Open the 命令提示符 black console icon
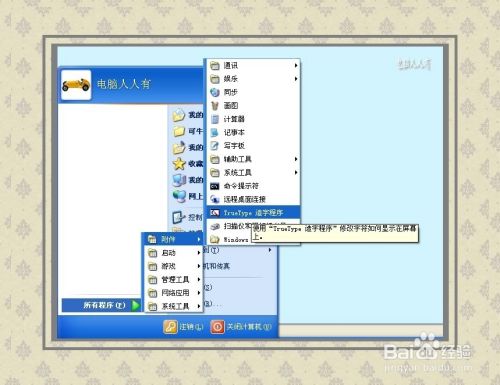 pos(215,186)
